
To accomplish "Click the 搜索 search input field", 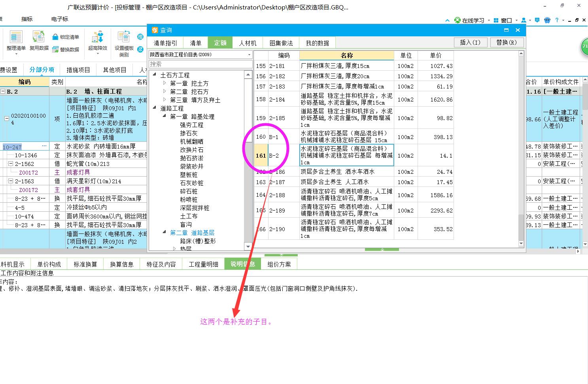I will 200,64.
